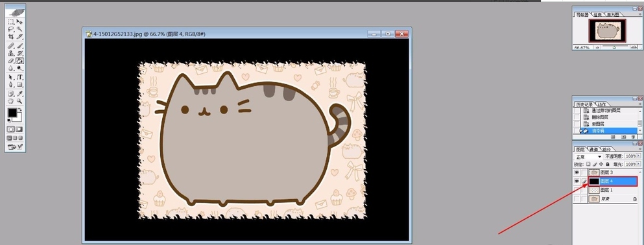Viewport: 644px width, 245px height.
Task: Open the blend mode dropdown 正常
Action: pos(588,157)
